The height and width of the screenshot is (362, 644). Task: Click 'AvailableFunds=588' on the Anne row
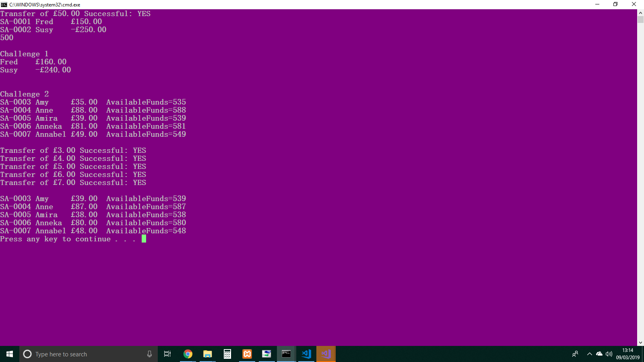[x=146, y=110]
